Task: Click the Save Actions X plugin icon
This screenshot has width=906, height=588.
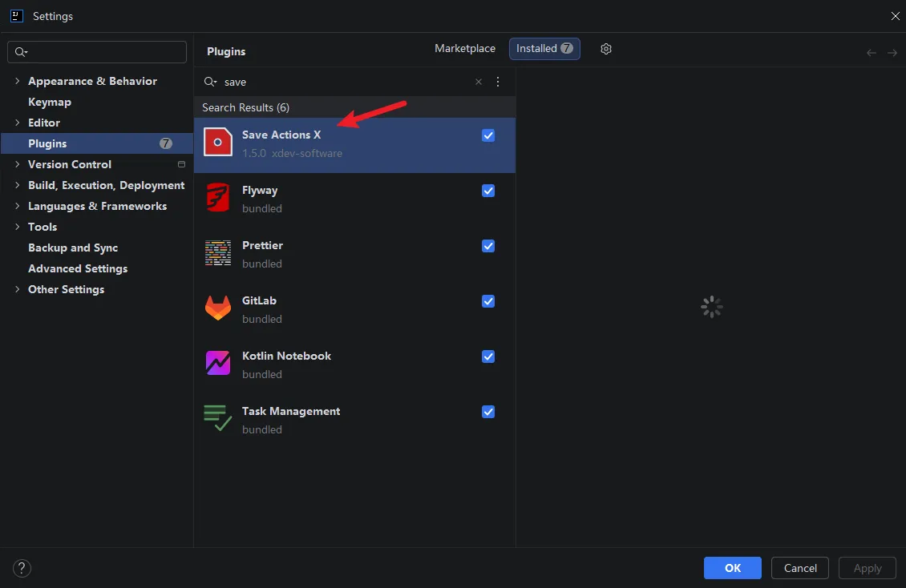Action: (x=218, y=143)
